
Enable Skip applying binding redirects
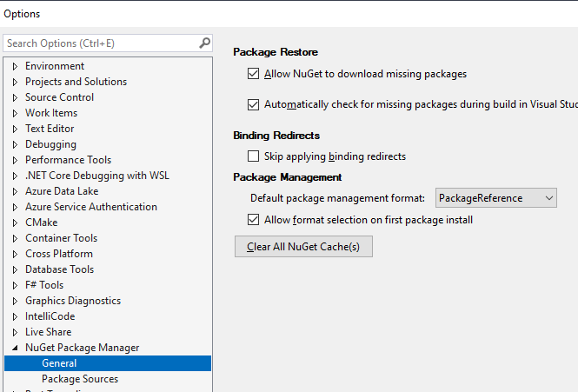click(x=253, y=156)
